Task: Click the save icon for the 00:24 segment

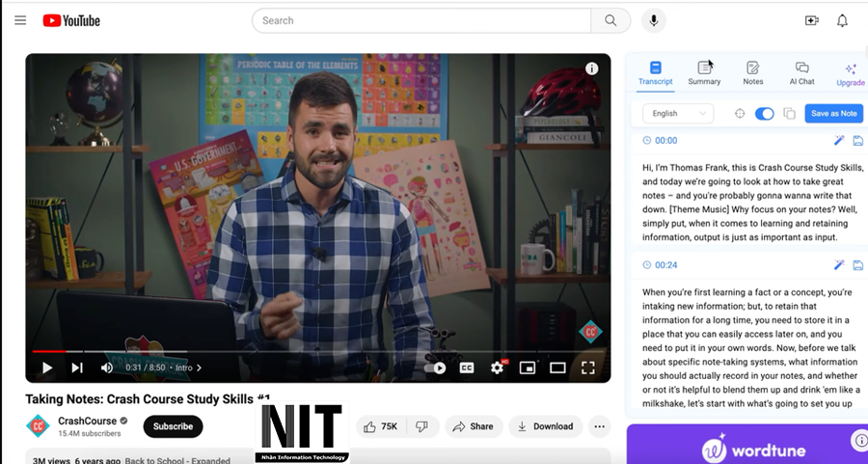Action: click(857, 265)
